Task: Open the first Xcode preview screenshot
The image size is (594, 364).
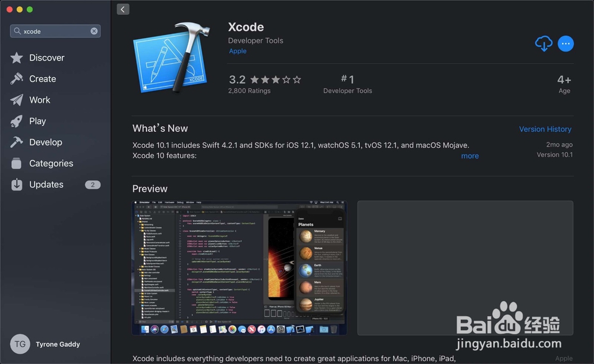Action: click(x=239, y=268)
